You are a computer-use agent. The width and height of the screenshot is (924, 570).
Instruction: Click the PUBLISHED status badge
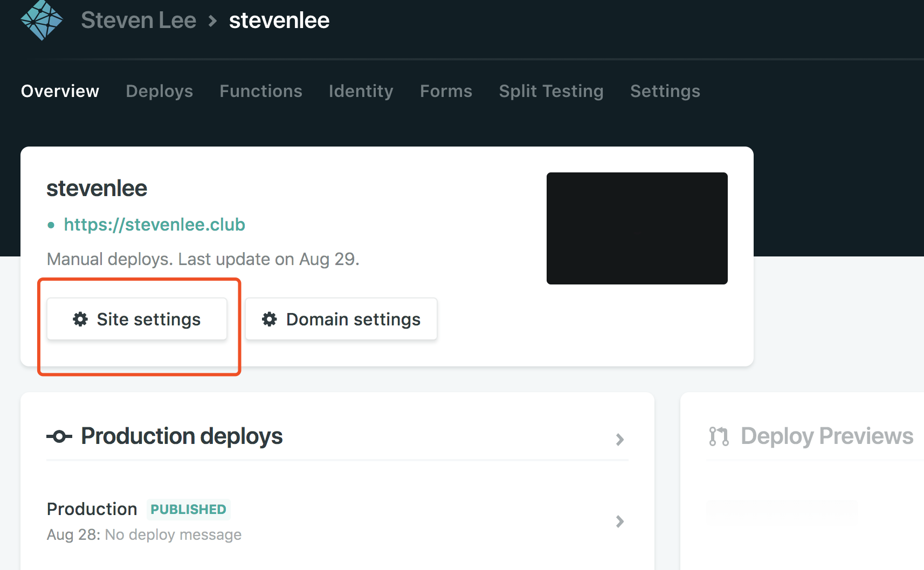189,509
